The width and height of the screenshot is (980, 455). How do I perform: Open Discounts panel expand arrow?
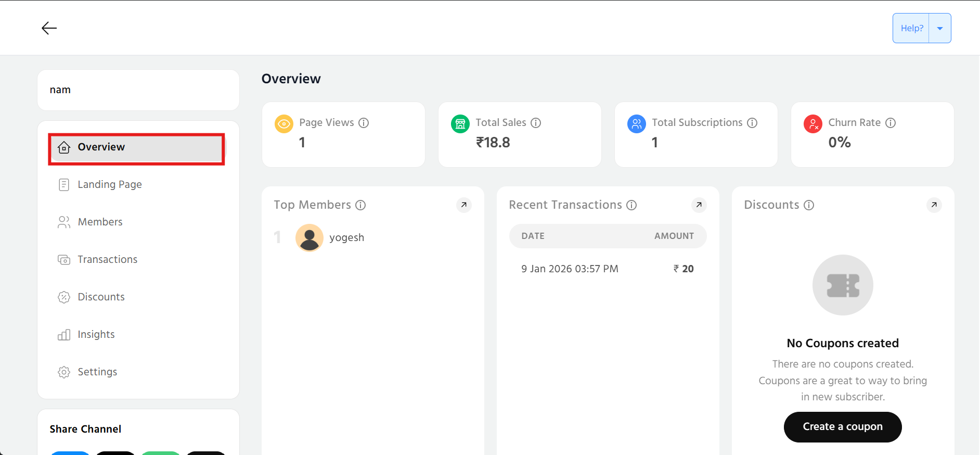pyautogui.click(x=934, y=205)
